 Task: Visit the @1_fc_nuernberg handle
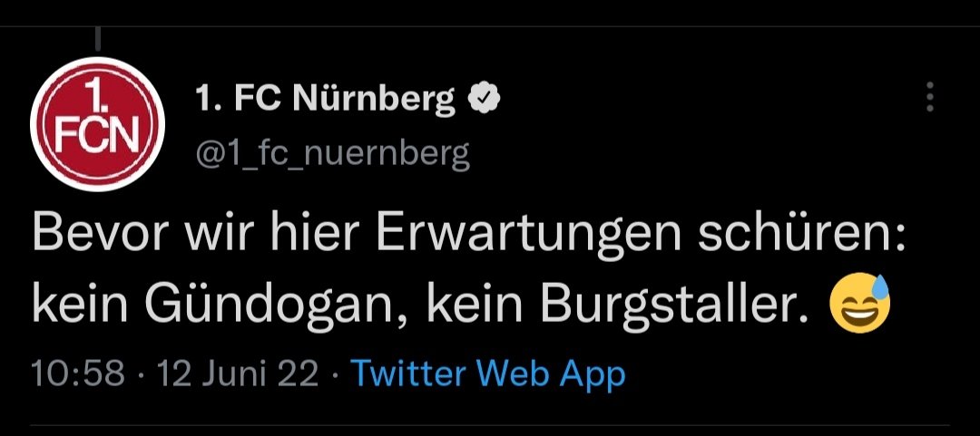[x=332, y=153]
